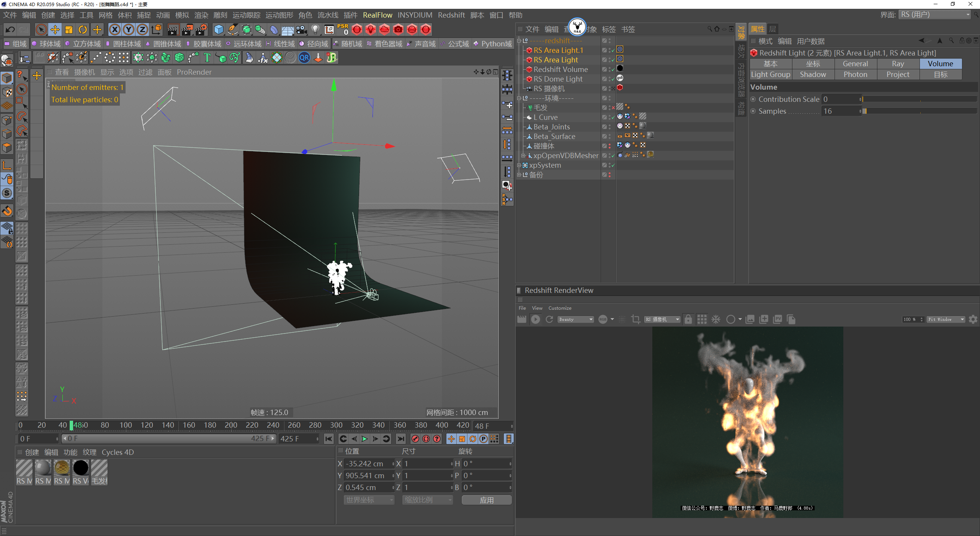Image resolution: width=980 pixels, height=536 pixels.
Task: Toggle visibility dots for Redshift Volume
Action: pos(609,69)
